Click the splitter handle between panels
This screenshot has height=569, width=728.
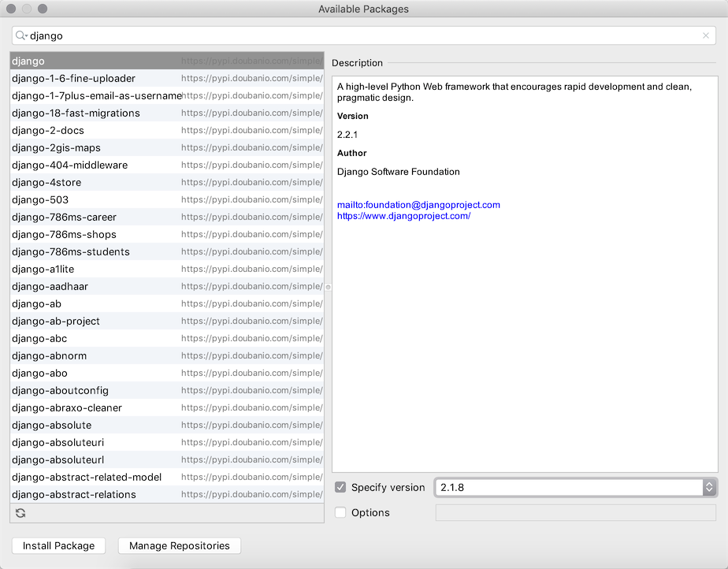pos(328,287)
